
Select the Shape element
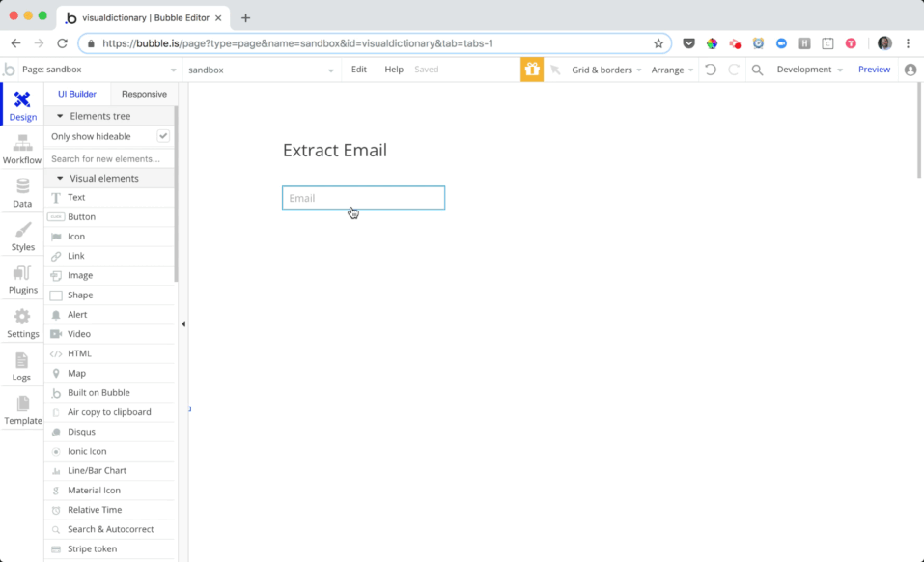click(110, 295)
